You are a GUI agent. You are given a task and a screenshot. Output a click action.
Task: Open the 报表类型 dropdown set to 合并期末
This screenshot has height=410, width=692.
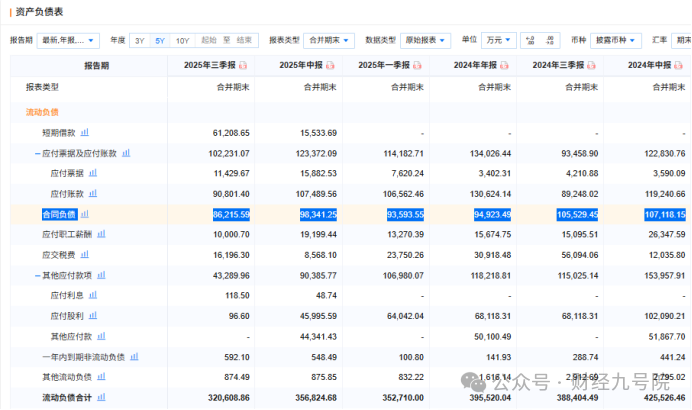point(329,40)
